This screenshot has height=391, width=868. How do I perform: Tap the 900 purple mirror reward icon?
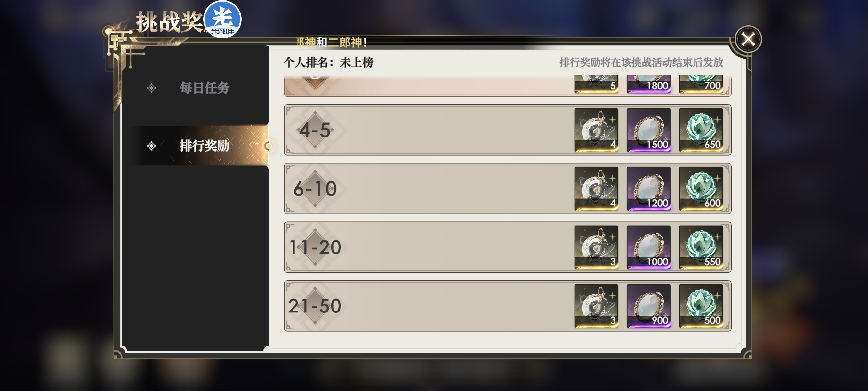(x=648, y=306)
